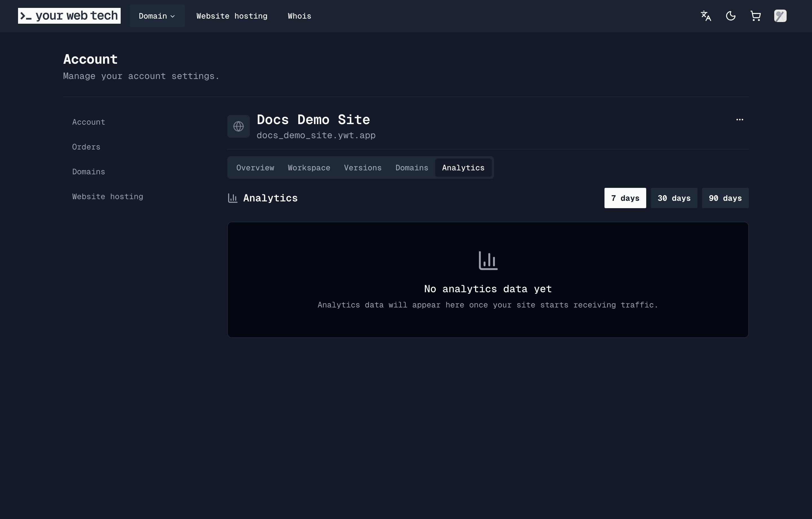Screen dimensions: 812x519
Task: Select Domains in the sidebar
Action: click(x=89, y=172)
